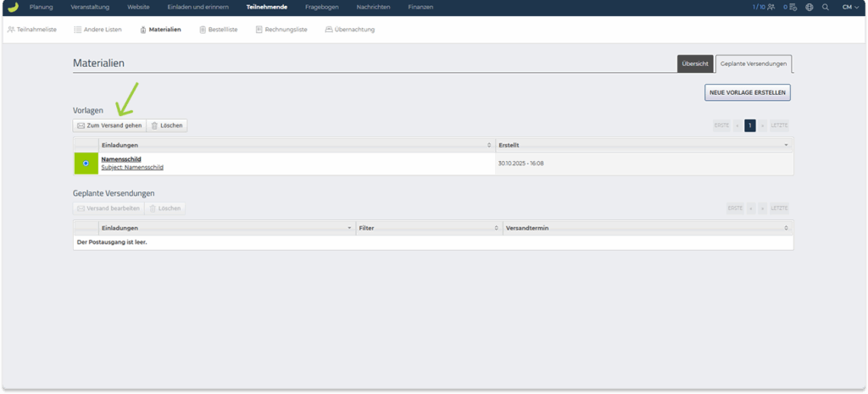Click Neue Vorlage erstellen button
Screen dimensions: 868x394
[x=747, y=92]
